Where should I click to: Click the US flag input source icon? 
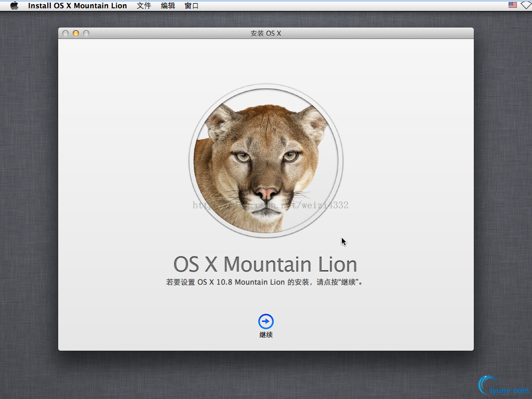[513, 5]
